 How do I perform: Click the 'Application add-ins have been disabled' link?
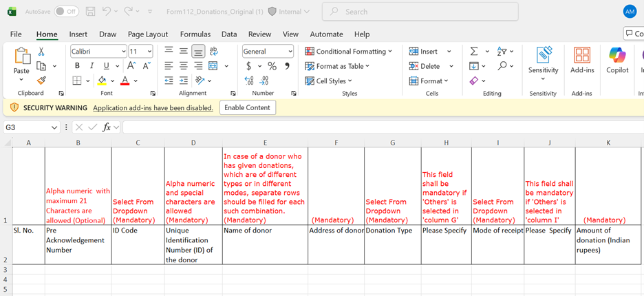153,107
